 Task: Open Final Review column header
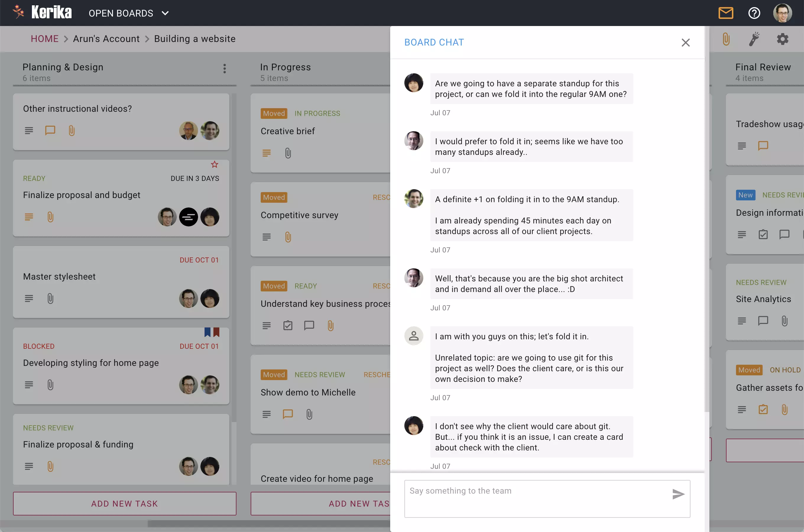(763, 67)
